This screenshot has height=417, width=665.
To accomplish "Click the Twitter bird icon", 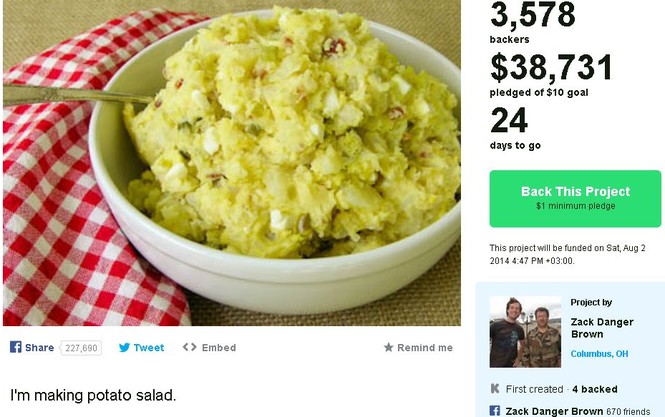I will point(124,347).
